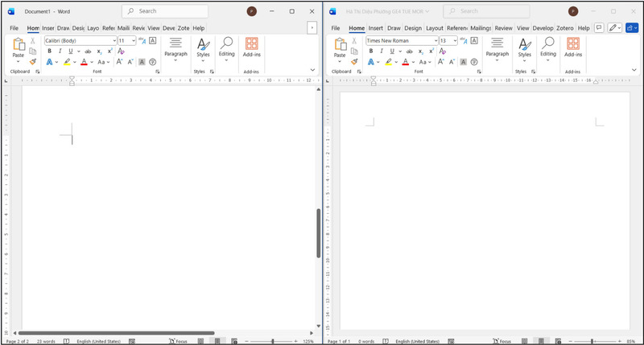Switch to Help tab in Document1 window

(x=198, y=27)
